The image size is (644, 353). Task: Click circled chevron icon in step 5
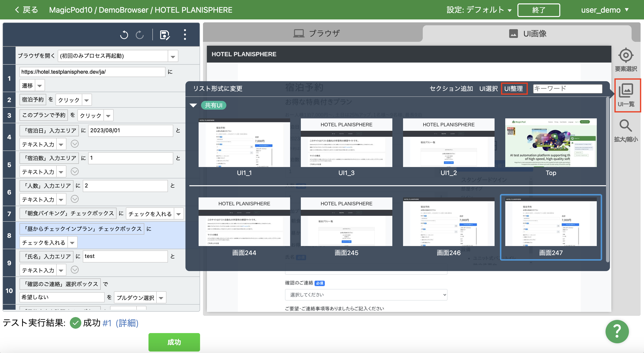point(75,171)
